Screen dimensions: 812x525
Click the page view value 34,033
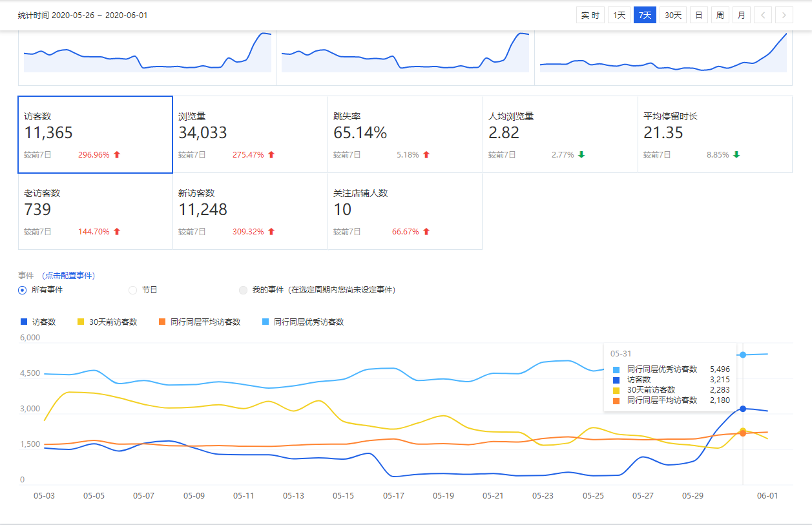203,133
